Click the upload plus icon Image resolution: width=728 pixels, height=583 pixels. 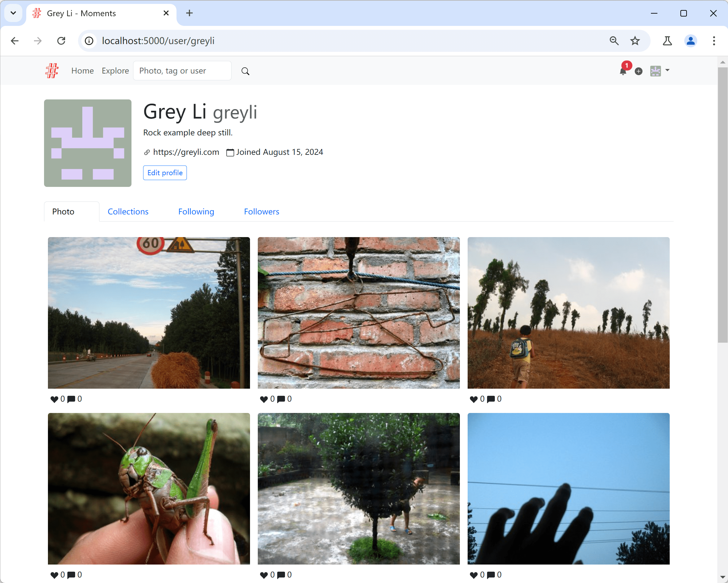(x=638, y=71)
